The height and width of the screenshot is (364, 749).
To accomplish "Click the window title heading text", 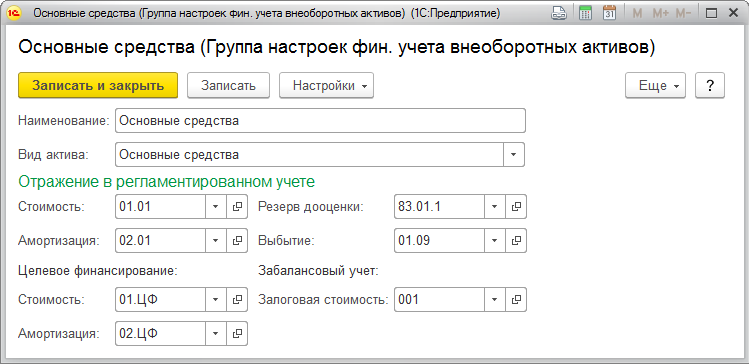I will point(336,47).
